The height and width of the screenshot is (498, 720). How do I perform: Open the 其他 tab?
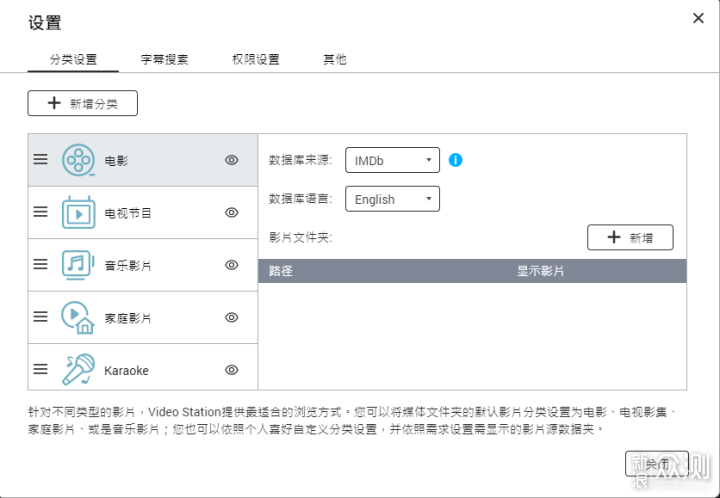click(335, 60)
